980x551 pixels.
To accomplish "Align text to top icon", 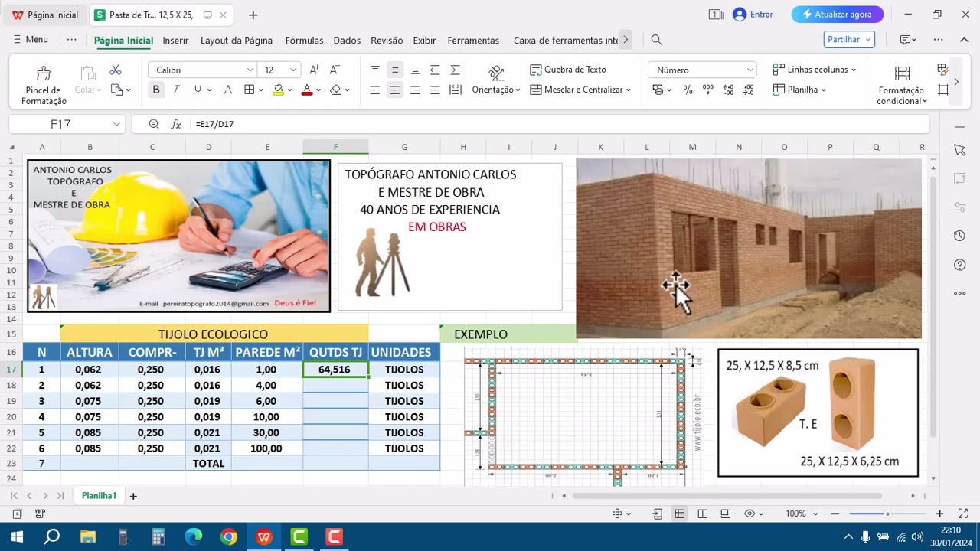I will [x=375, y=70].
